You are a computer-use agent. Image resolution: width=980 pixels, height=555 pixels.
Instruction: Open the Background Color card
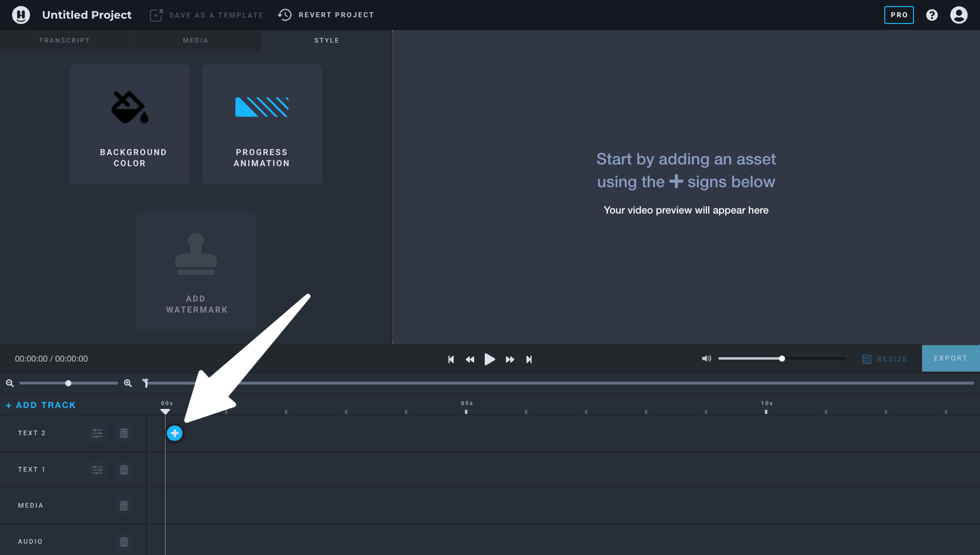pyautogui.click(x=130, y=124)
